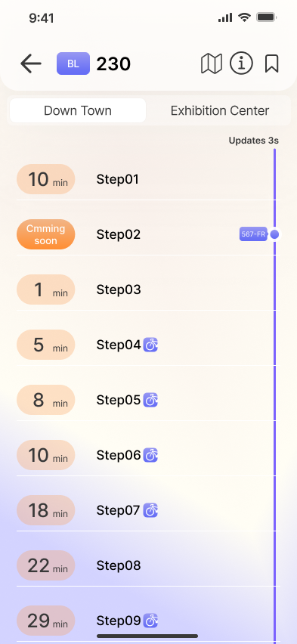The height and width of the screenshot is (644, 297).
Task: Tap the bicycle icon beside Step07
Action: click(x=150, y=510)
